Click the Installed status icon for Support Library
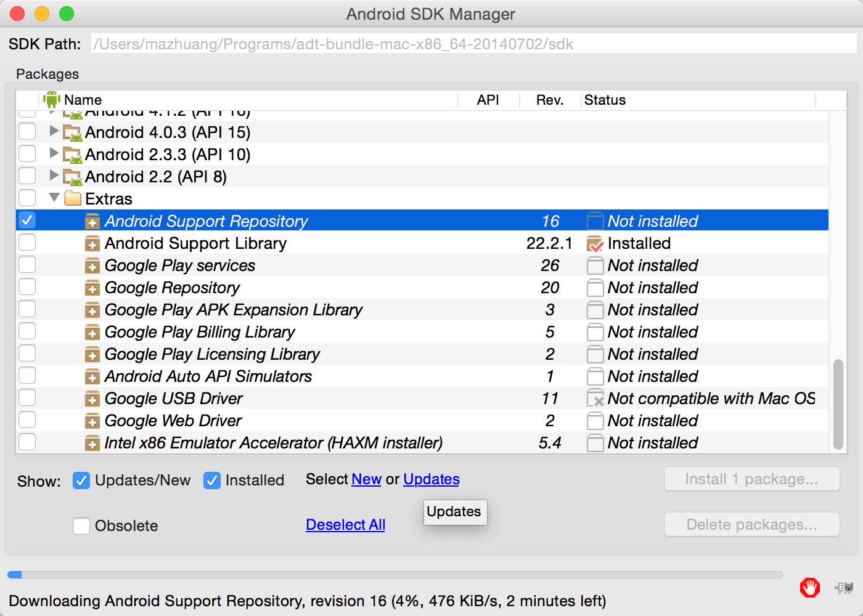This screenshot has width=863, height=616. [x=595, y=244]
